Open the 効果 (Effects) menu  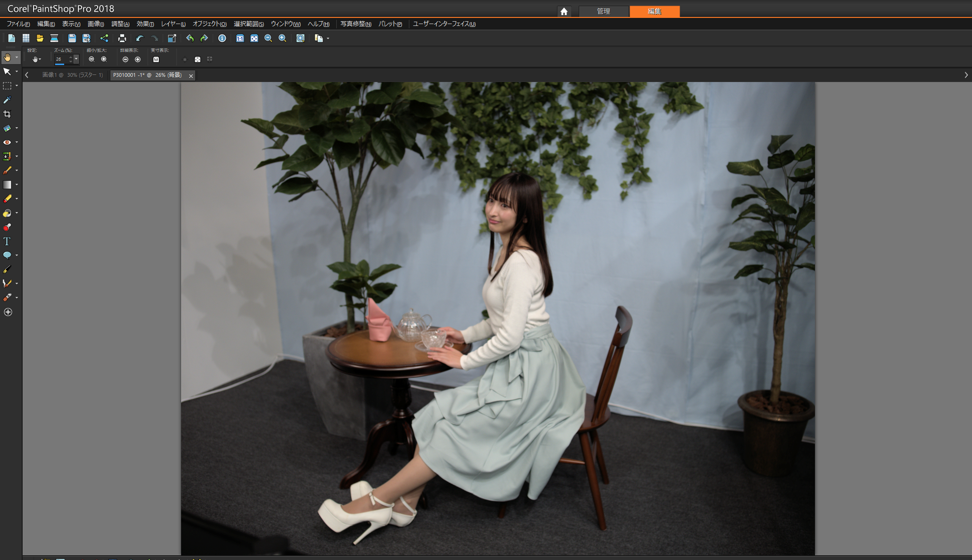pos(145,24)
